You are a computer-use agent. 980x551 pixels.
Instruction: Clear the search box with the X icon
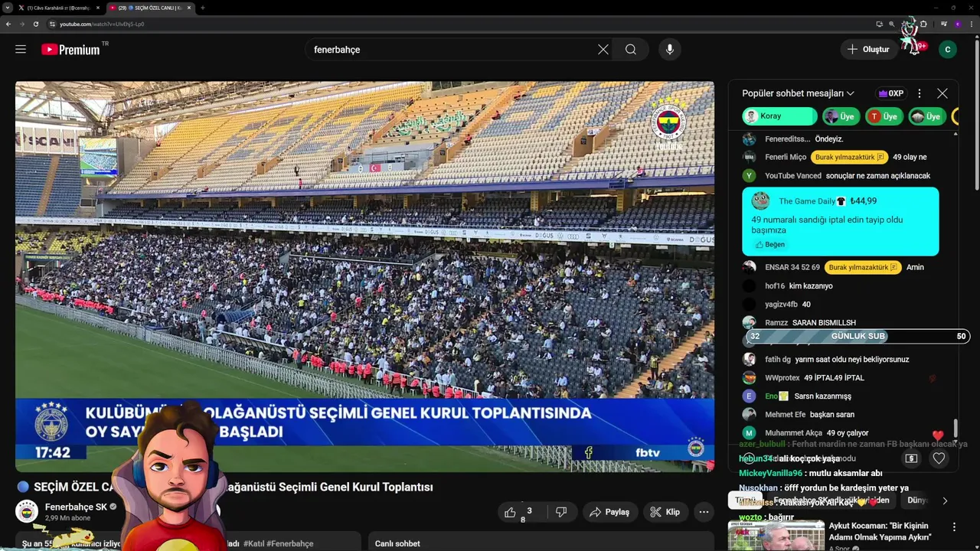click(603, 49)
